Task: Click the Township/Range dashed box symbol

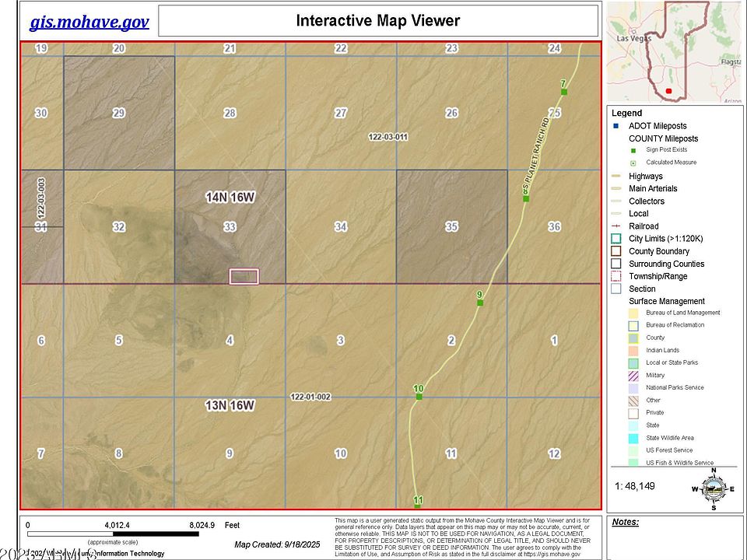Action: tap(616, 276)
